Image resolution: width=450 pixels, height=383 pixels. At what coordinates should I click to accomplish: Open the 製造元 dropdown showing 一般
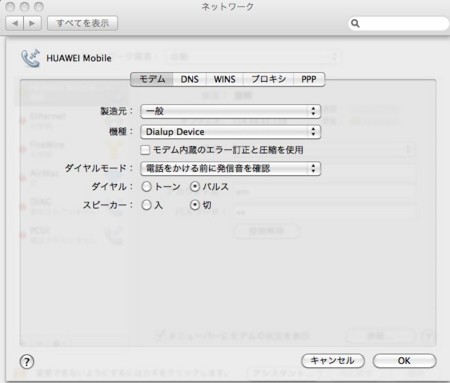231,111
